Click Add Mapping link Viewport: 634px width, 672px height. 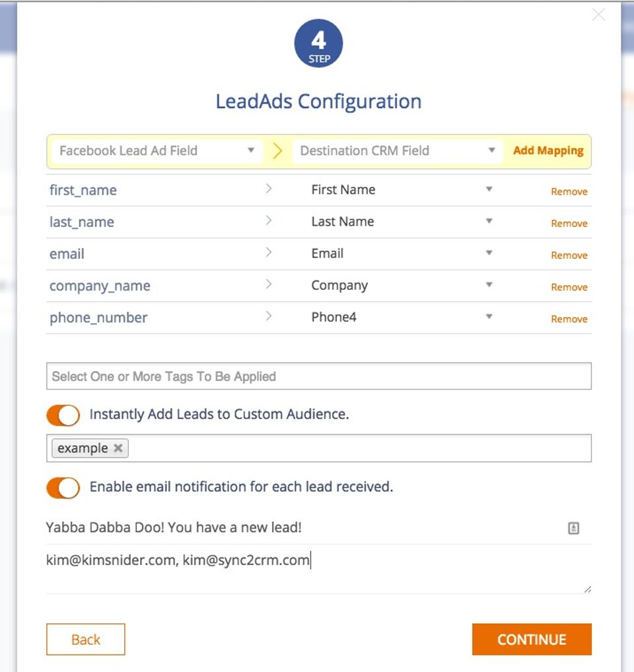pos(548,151)
